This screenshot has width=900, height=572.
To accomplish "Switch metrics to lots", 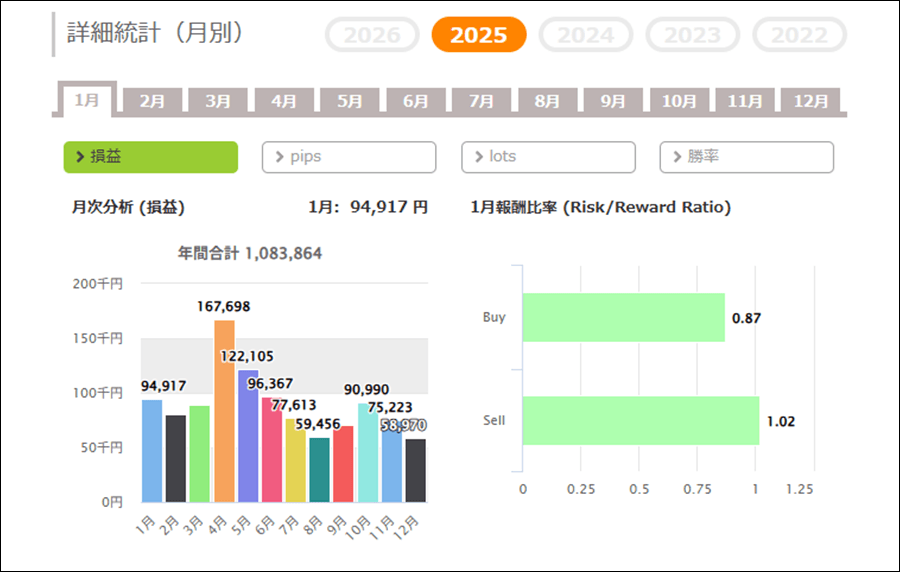I will tap(548, 157).
